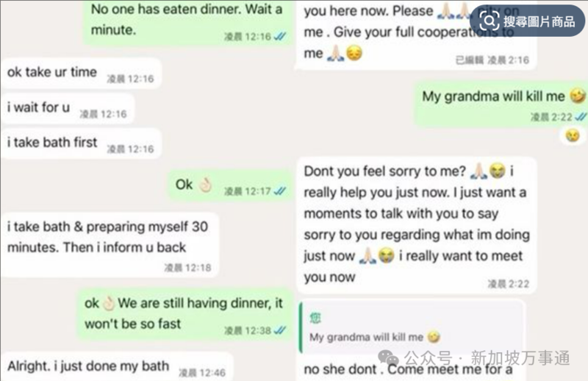Viewport: 588px width, 381px height.
Task: Click the crying emoji reaction under grandma message
Action: tap(573, 135)
